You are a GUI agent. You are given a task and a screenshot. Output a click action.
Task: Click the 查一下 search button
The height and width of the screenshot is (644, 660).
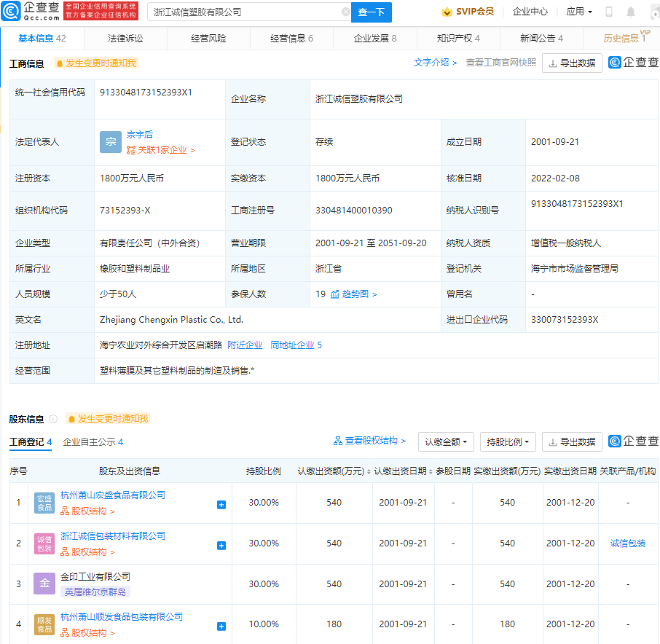click(x=372, y=12)
